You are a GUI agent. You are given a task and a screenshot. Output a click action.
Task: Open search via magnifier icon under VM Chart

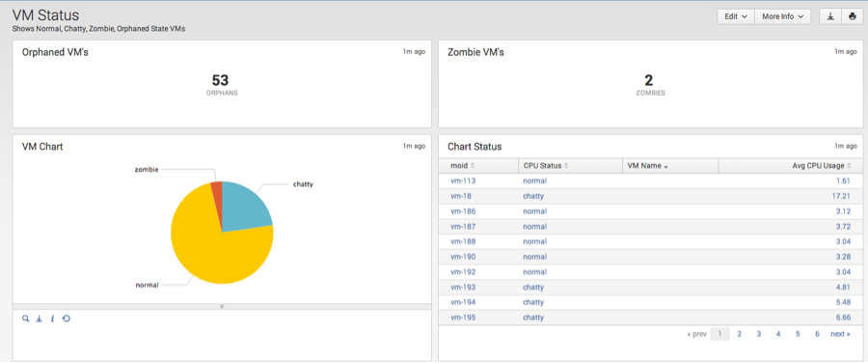coord(25,319)
